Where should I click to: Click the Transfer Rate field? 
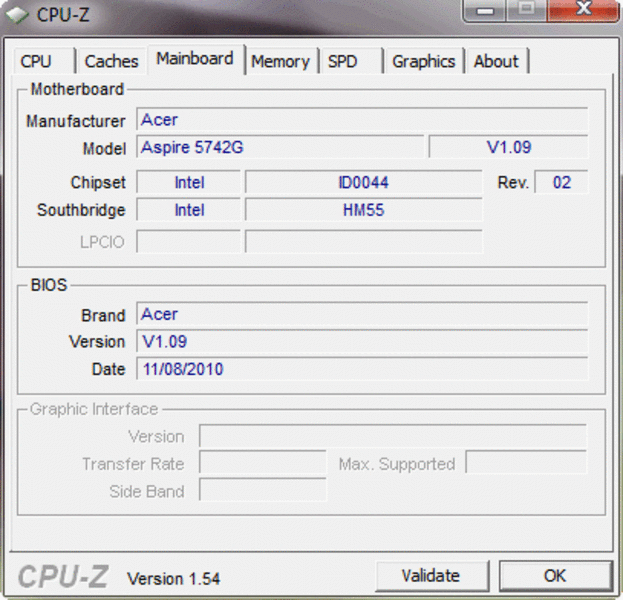tap(263, 463)
